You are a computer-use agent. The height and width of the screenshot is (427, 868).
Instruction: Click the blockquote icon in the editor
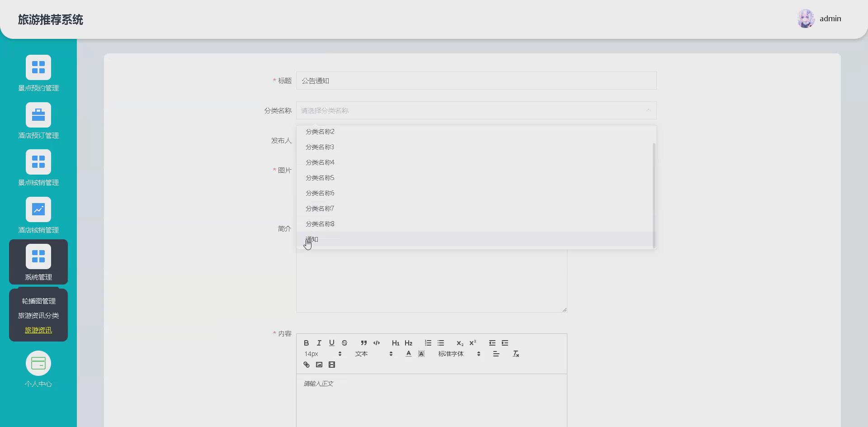coord(363,343)
